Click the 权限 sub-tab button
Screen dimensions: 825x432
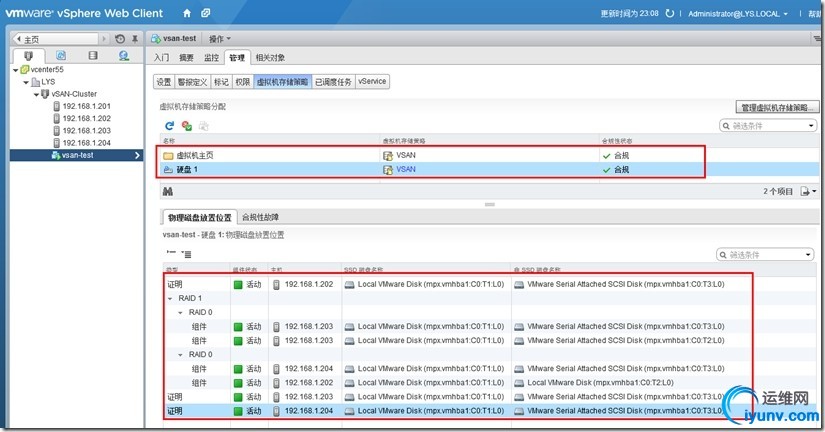(x=243, y=82)
